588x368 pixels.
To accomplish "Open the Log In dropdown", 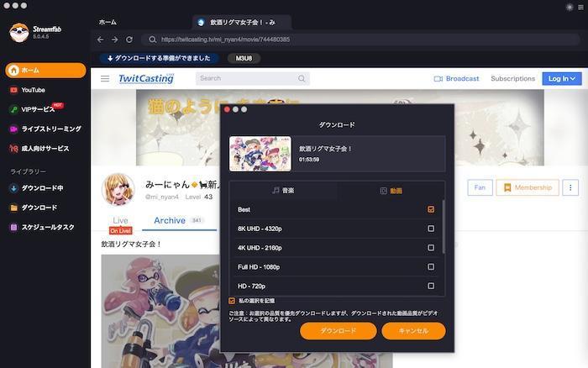I will pos(562,78).
